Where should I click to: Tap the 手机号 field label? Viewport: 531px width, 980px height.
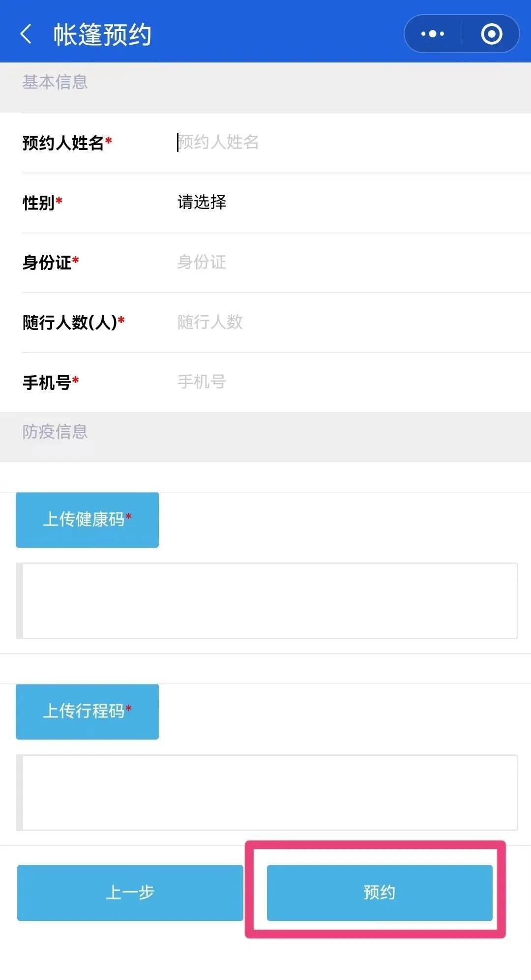click(47, 382)
